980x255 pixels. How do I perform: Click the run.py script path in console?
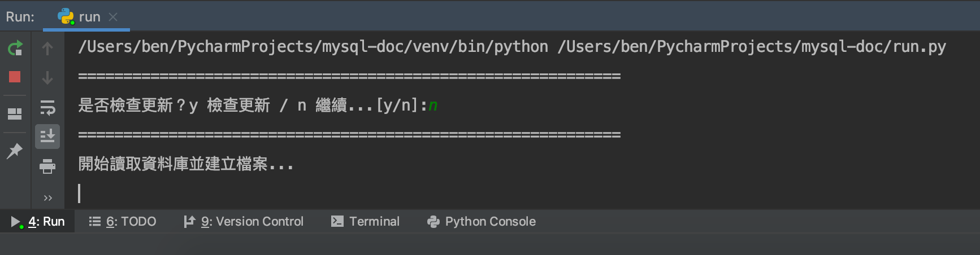(752, 47)
